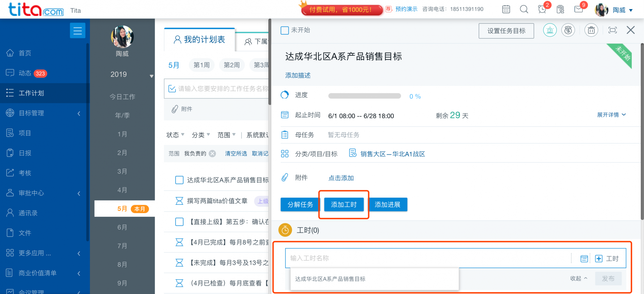Screen dimensions: 644x294
Task: Select 第1周 week tab
Action: (x=202, y=65)
